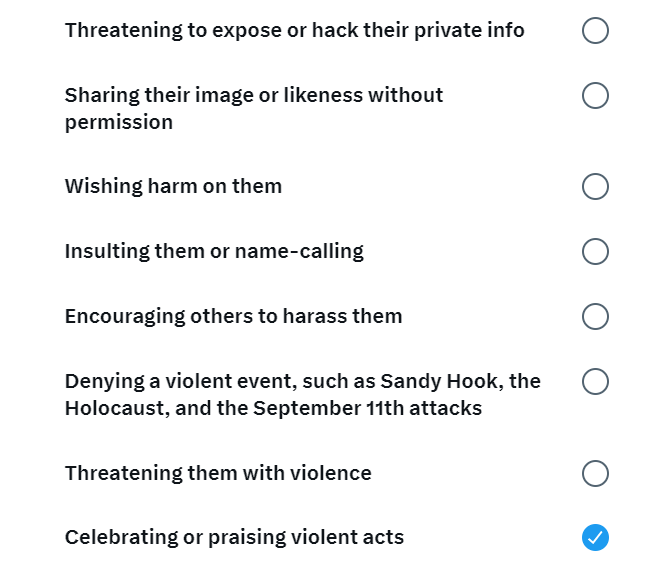Select the Encouraging others to harass them radio
The image size is (655, 584).
pyautogui.click(x=595, y=316)
